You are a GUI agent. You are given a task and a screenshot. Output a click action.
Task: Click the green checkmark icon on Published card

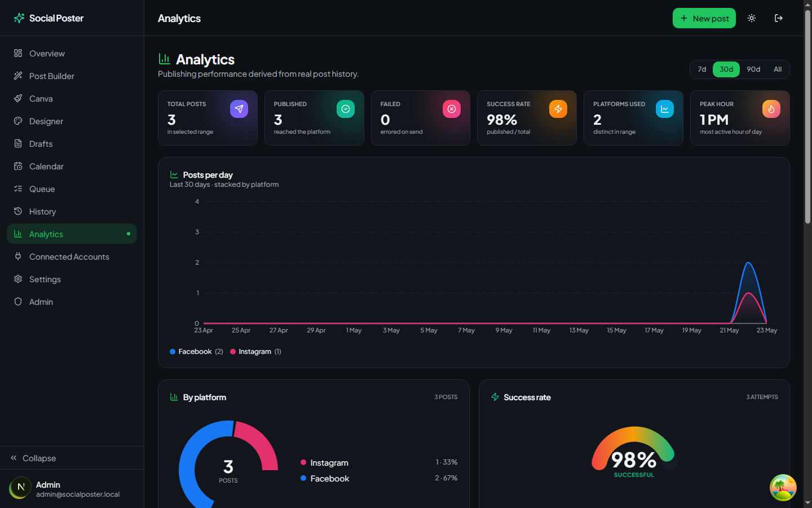[x=346, y=109]
